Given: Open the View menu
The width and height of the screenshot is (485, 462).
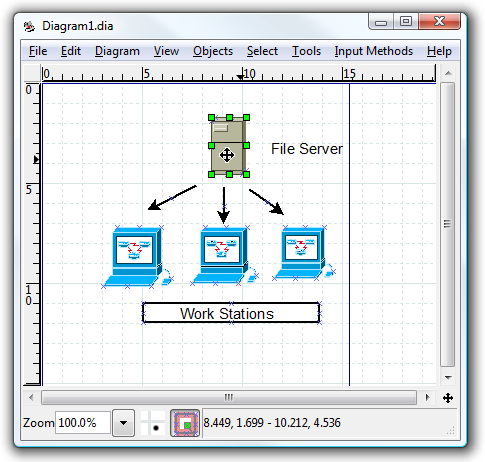Looking at the screenshot, I should coord(166,51).
